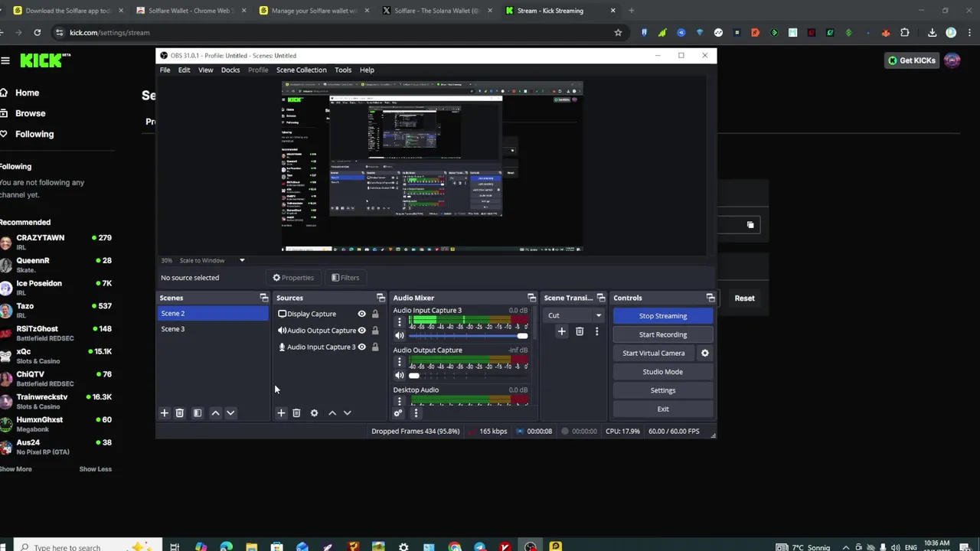Bookmark the Kick page with the star icon
Viewport: 980px width, 551px height.
(618, 32)
